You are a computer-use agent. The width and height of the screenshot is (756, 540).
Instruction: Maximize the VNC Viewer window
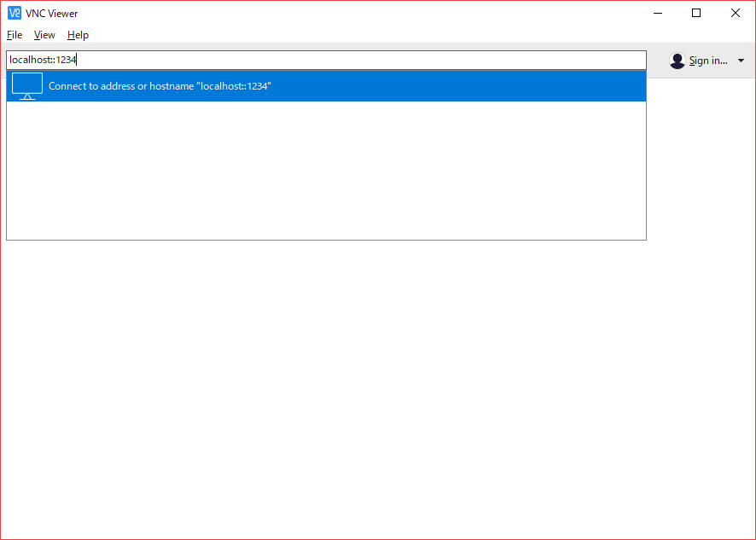(696, 13)
